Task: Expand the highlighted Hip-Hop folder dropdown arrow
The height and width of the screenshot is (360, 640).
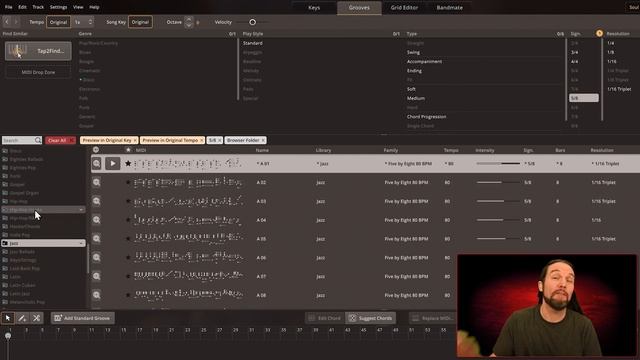Action: pos(81,210)
